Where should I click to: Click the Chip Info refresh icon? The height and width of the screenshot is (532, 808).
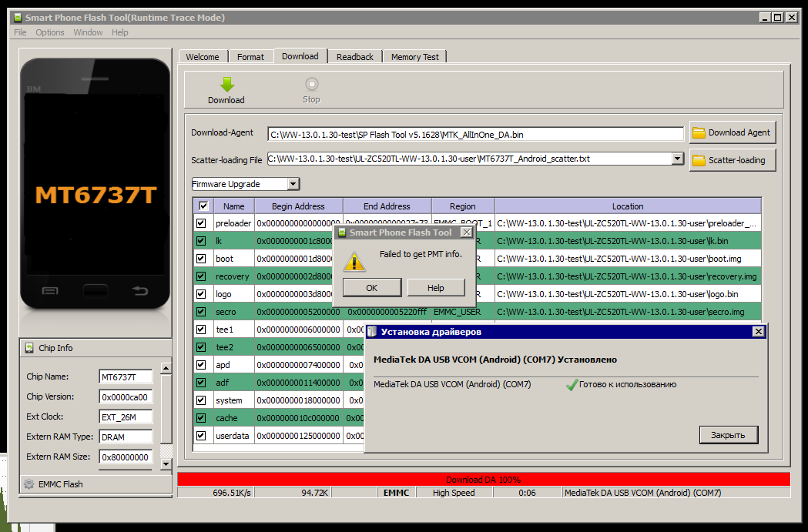[x=29, y=348]
